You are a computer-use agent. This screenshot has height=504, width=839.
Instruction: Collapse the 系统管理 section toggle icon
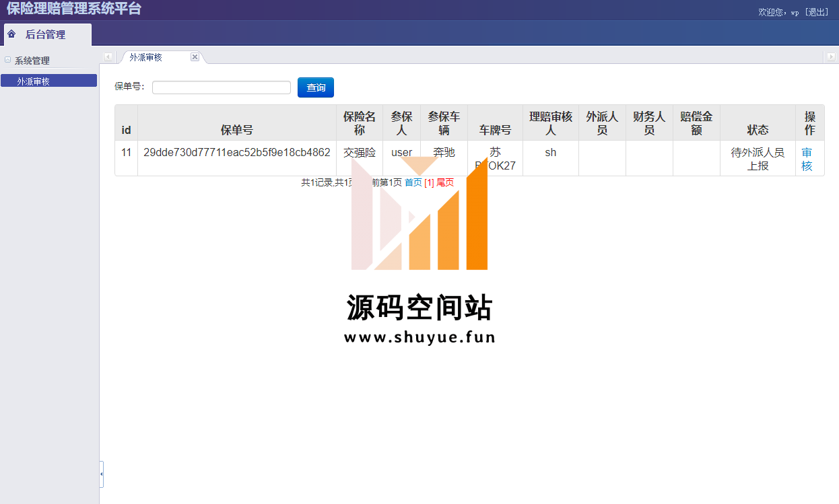(x=8, y=60)
